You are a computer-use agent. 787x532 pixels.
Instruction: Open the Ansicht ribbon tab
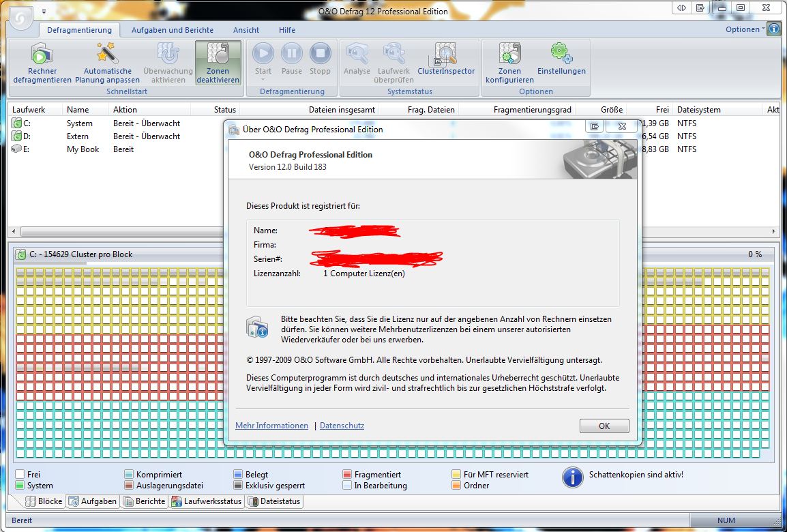click(246, 30)
